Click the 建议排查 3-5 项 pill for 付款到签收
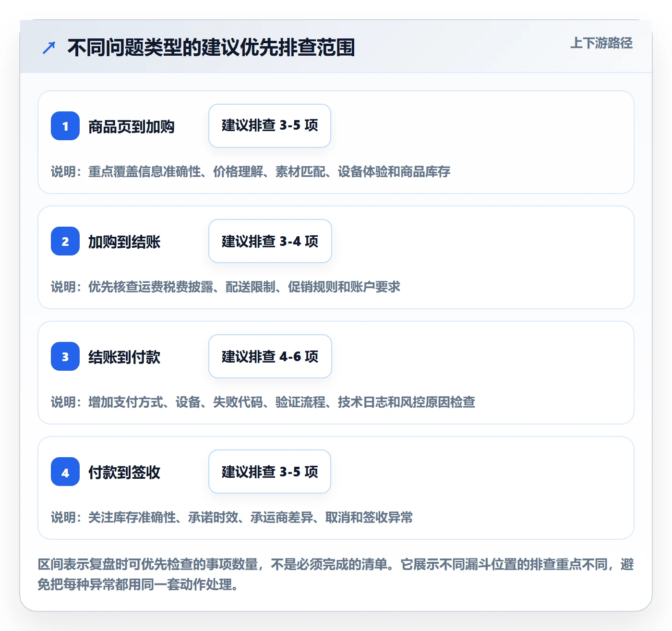The height and width of the screenshot is (631, 672). (270, 472)
